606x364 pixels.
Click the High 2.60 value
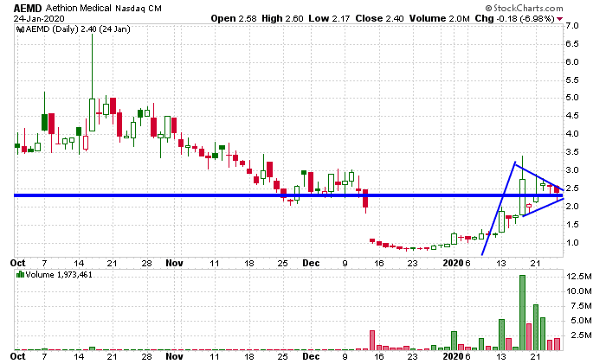282,18
